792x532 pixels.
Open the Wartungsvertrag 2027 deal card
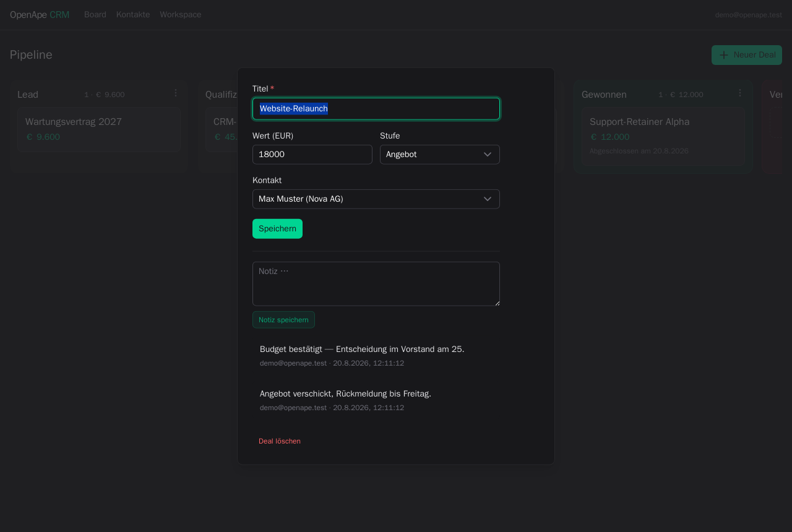tap(99, 129)
